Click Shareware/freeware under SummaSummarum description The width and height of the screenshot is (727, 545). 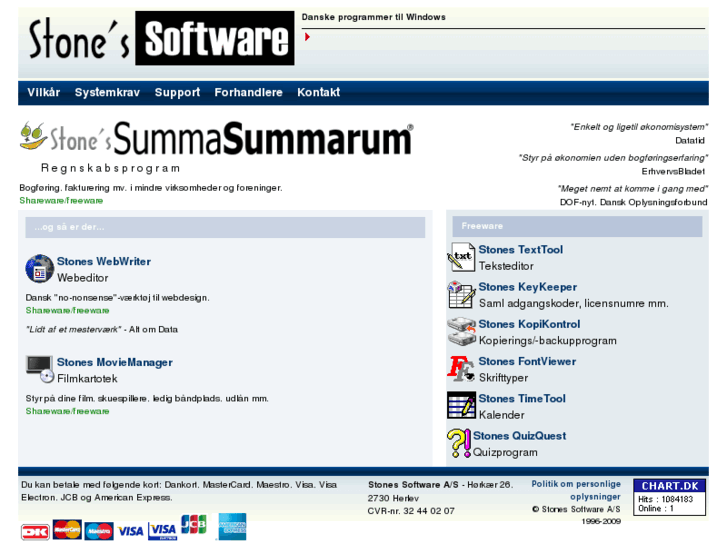point(61,201)
